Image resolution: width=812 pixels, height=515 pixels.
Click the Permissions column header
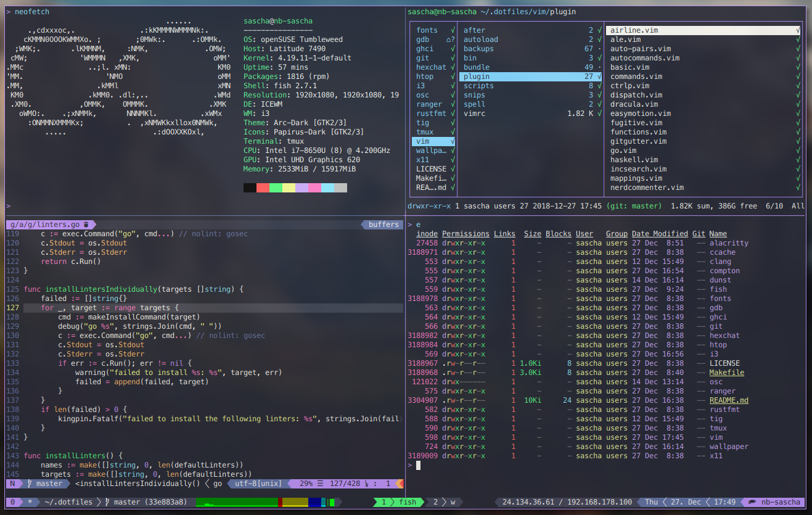(x=465, y=234)
